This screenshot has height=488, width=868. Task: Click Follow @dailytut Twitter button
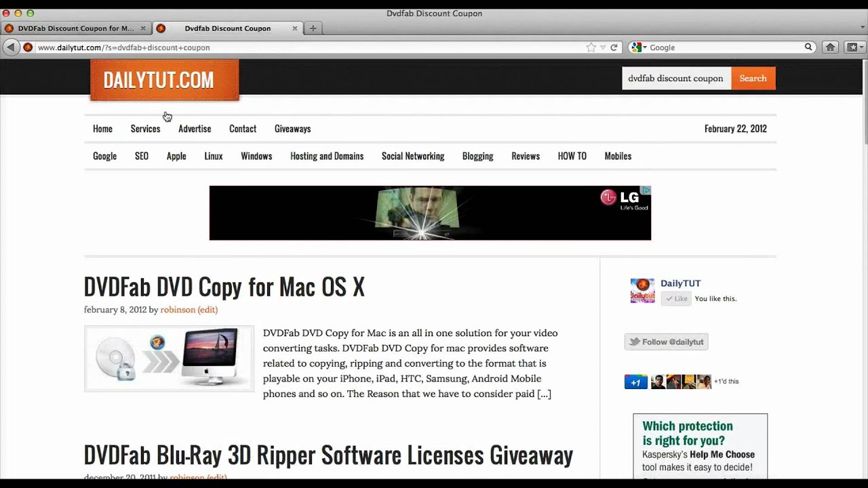tap(666, 342)
